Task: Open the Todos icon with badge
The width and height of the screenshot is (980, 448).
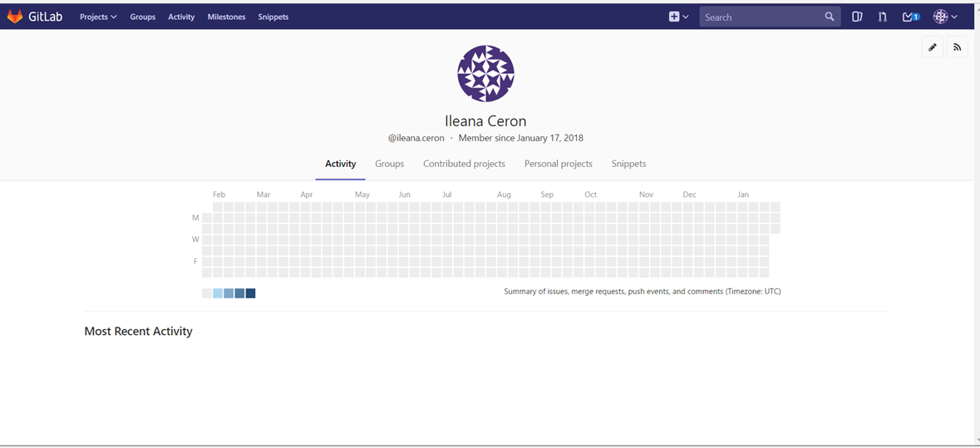Action: coord(911,17)
